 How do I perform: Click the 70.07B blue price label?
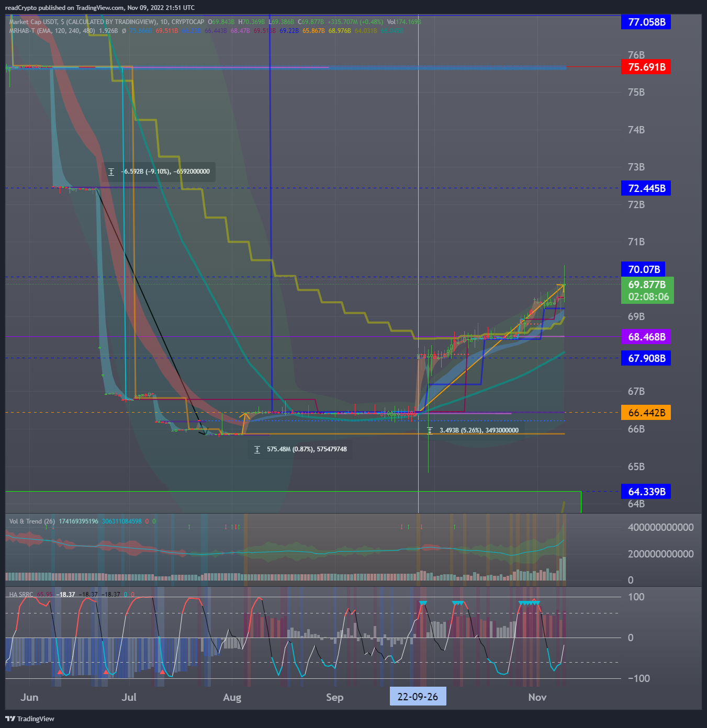[643, 269]
